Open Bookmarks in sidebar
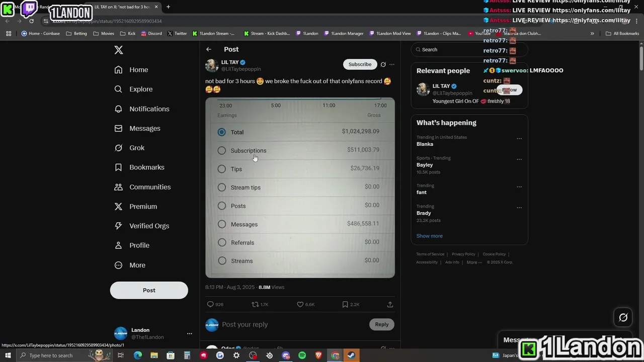 click(x=139, y=167)
